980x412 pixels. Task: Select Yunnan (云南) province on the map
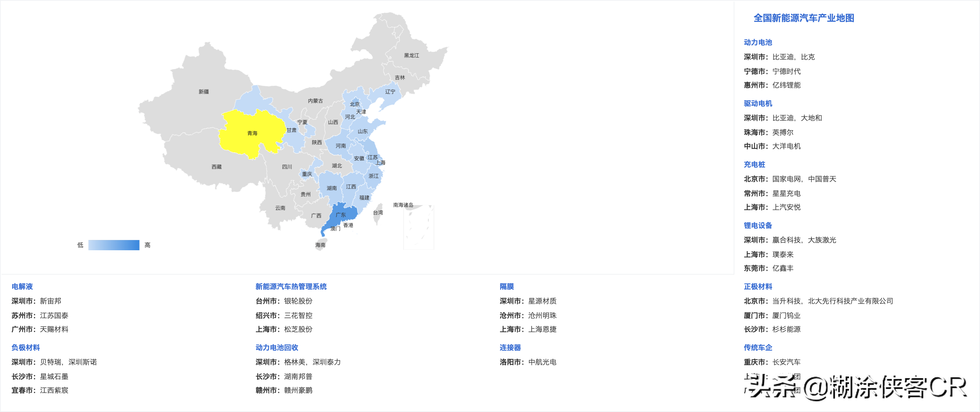(x=280, y=208)
